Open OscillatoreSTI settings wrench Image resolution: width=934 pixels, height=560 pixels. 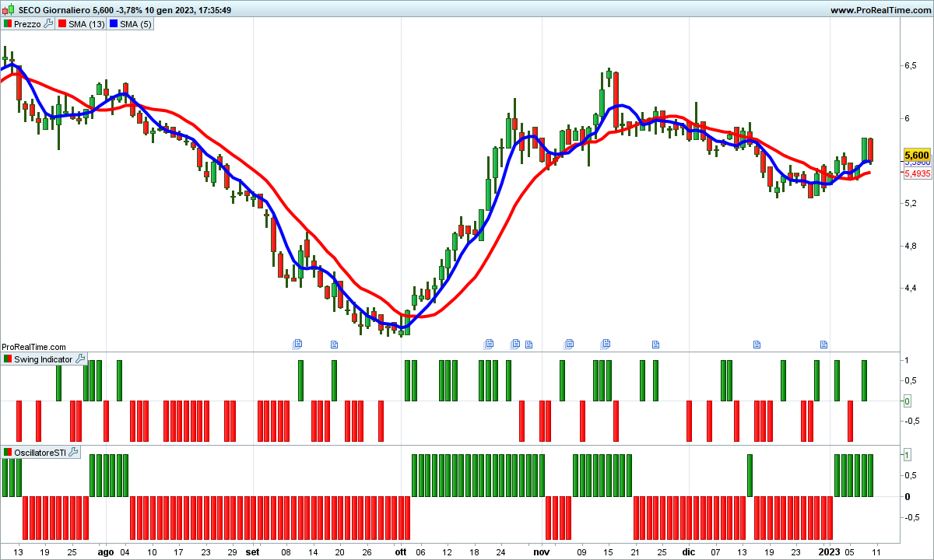[x=73, y=453]
